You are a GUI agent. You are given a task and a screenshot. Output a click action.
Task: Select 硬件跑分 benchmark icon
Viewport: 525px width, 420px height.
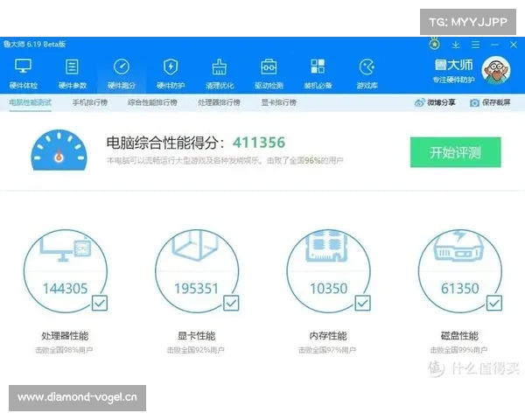tap(122, 66)
